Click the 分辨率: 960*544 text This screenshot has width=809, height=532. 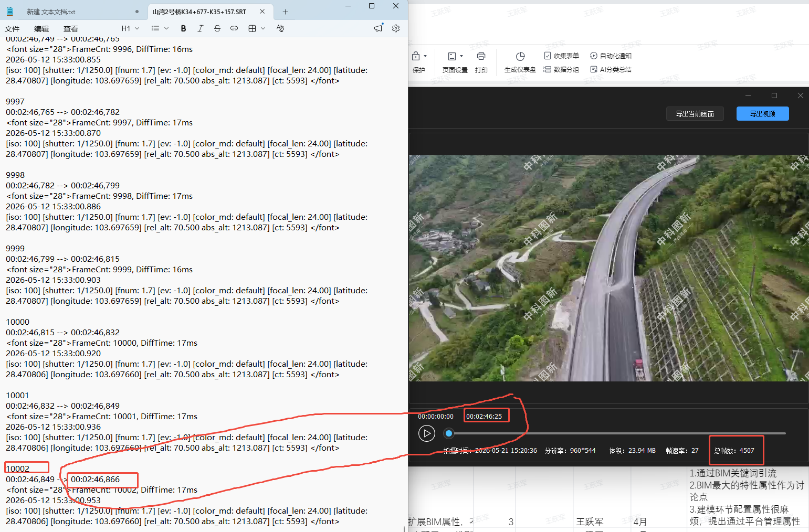[570, 451]
